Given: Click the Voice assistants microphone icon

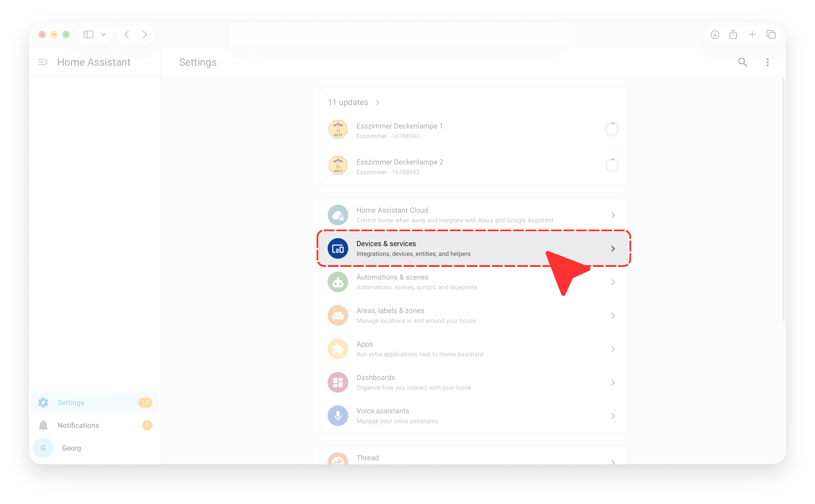Looking at the screenshot, I should tap(338, 416).
